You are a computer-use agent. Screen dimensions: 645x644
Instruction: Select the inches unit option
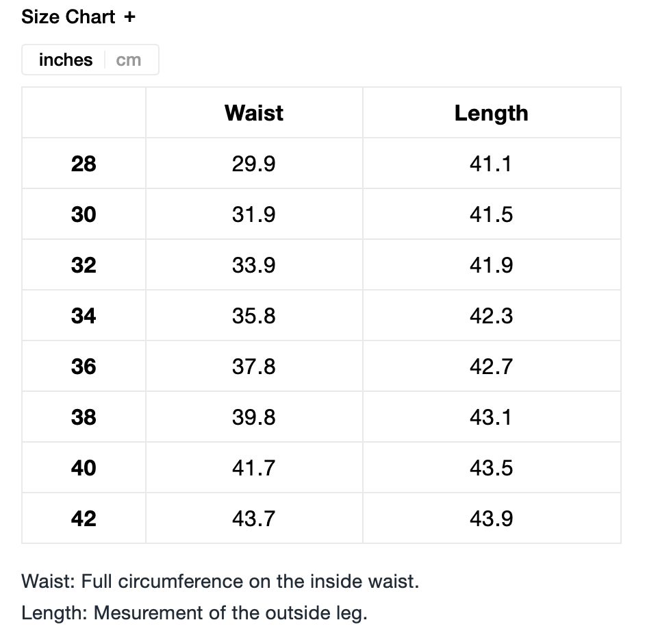click(x=66, y=60)
